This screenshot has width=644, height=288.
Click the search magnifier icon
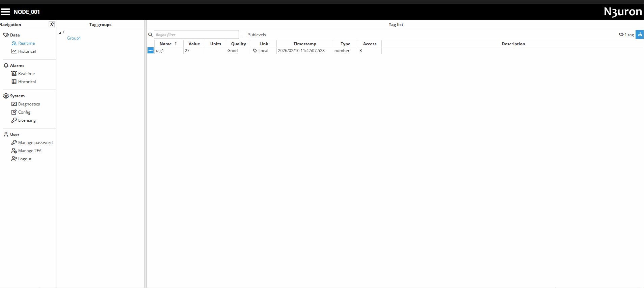click(151, 35)
